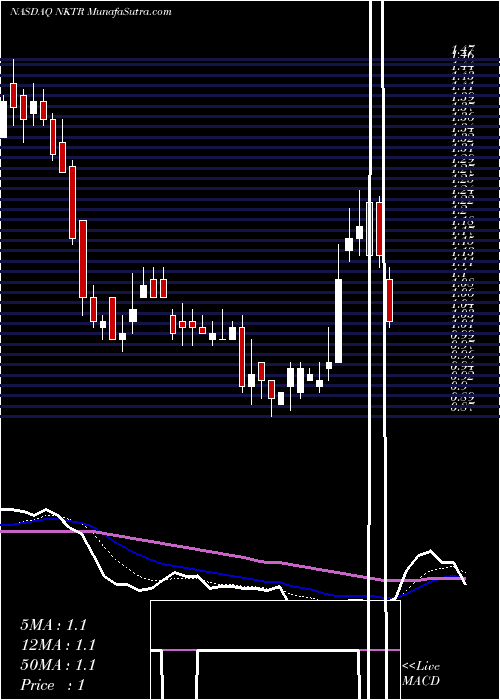The width and height of the screenshot is (500, 700).
Task: Click the '<<Live MACD' label
Action: pos(421,674)
